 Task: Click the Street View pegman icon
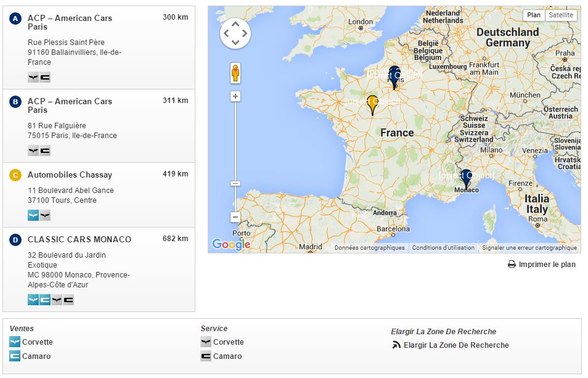tap(235, 73)
